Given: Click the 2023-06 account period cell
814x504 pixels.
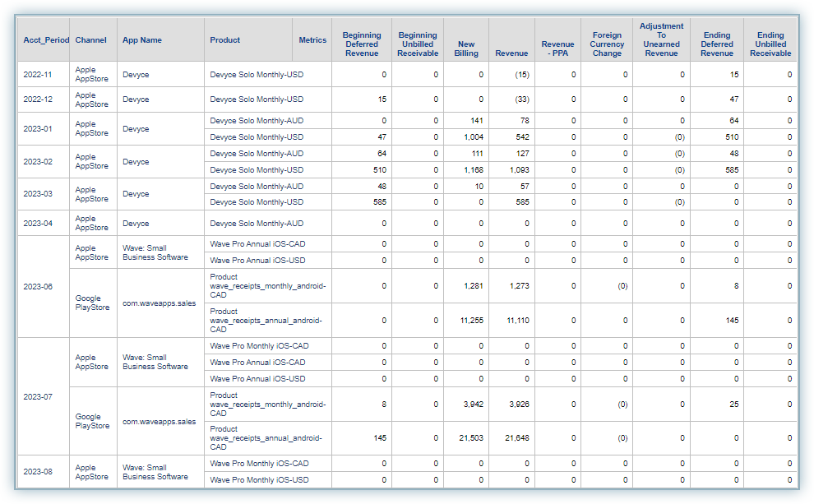Looking at the screenshot, I should [x=38, y=286].
